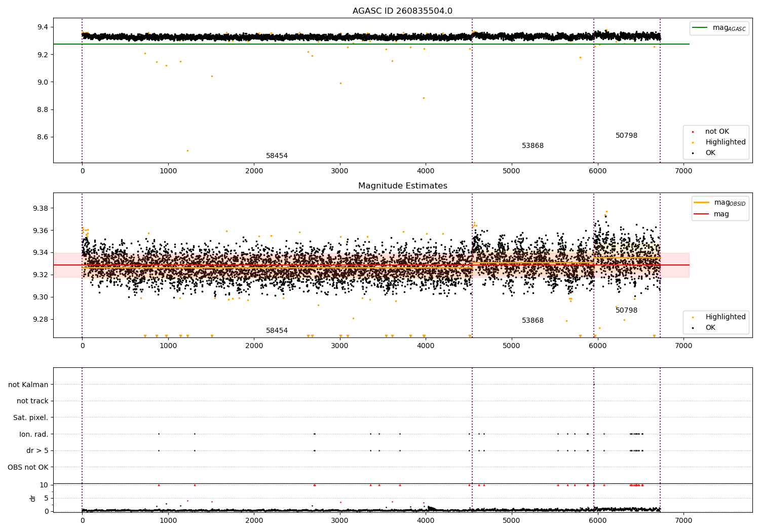
Task: Click y-axis tick 10 in bottom dr panel
Action: point(44,485)
